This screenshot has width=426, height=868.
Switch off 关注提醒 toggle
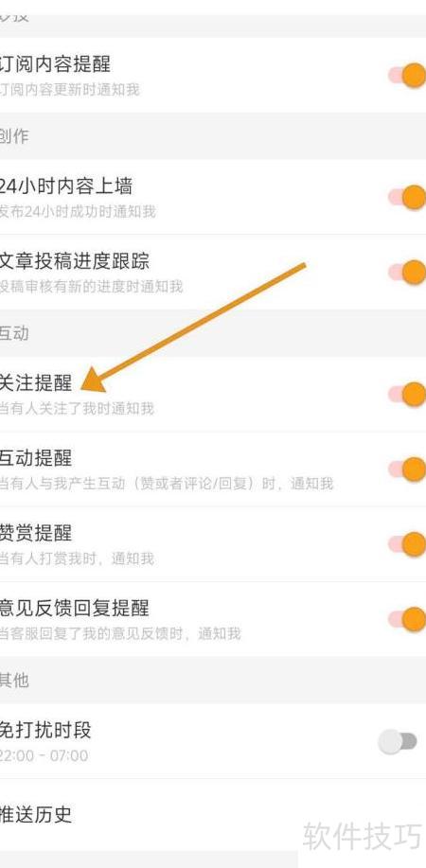[x=407, y=394]
